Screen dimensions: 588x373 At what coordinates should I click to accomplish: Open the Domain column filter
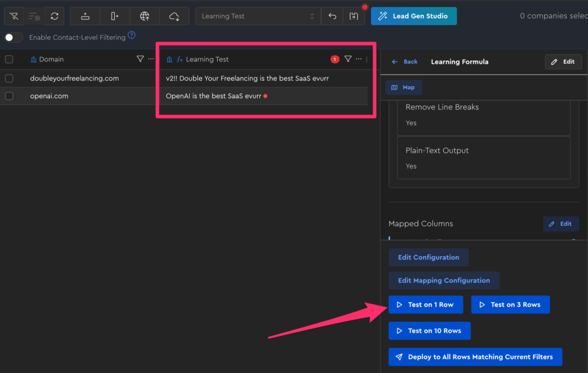pos(140,59)
